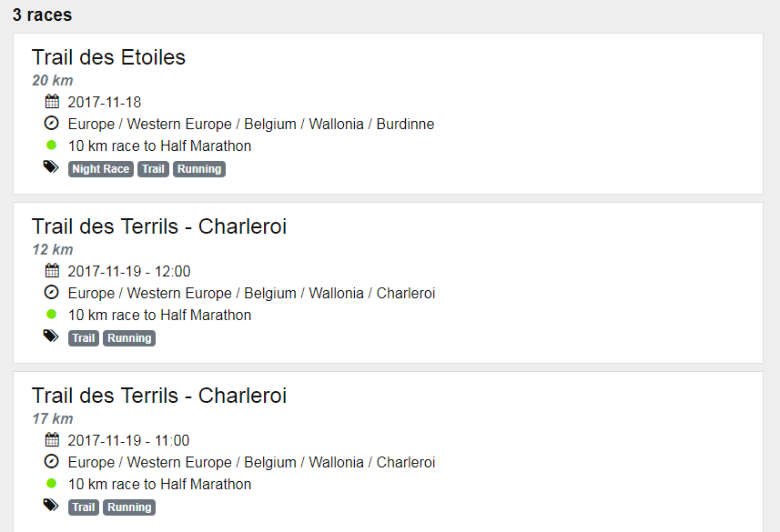Click green dot in the 17 km race card
The height and width of the screenshot is (532, 780).
click(52, 484)
